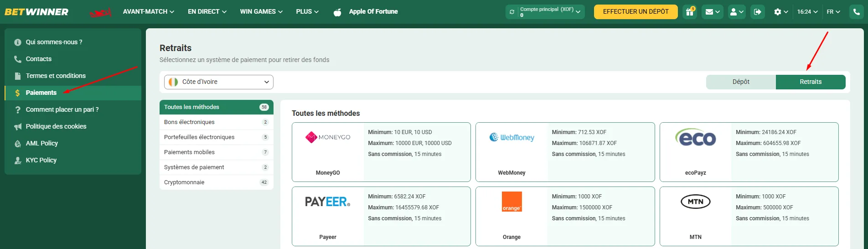Open the Côte d'Ivoire country dropdown
Image resolution: width=868 pixels, height=249 pixels.
click(x=219, y=82)
